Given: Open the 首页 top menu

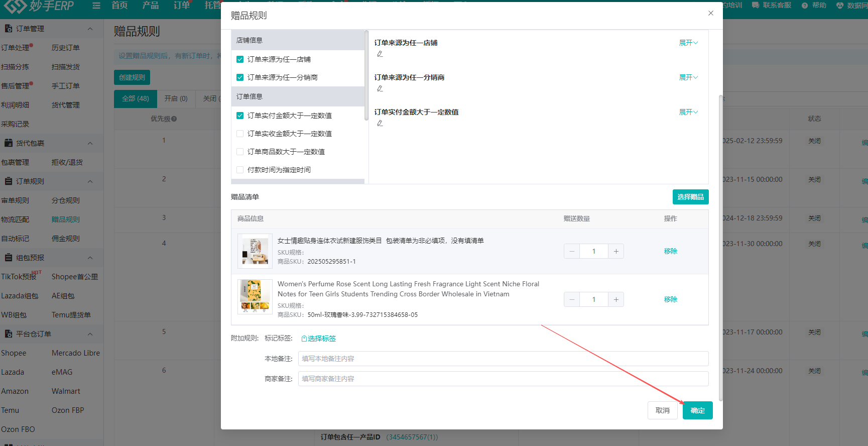Looking at the screenshot, I should pyautogui.click(x=119, y=5).
